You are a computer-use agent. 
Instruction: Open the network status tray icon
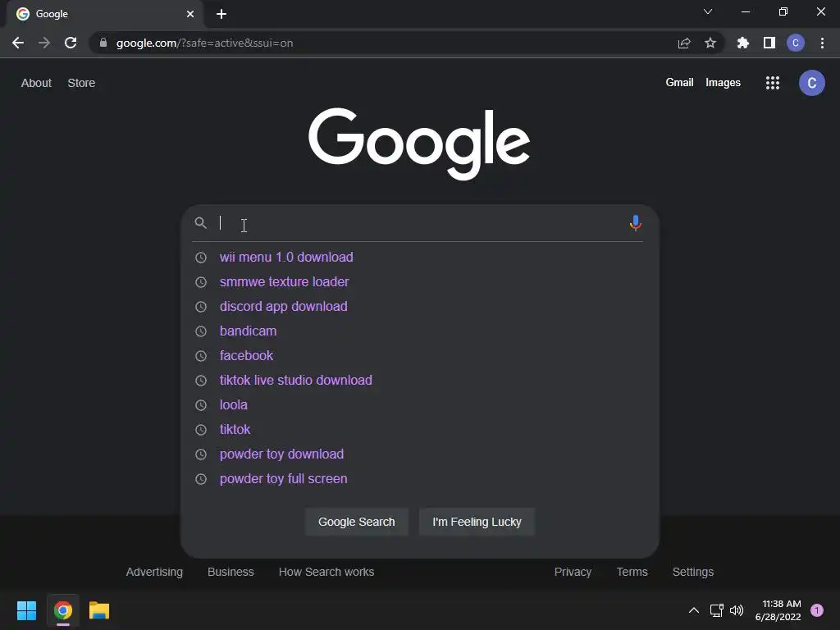click(716, 610)
